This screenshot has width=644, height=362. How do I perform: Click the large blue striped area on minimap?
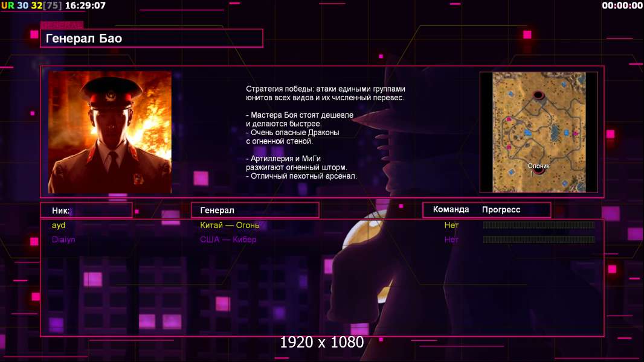[x=555, y=132]
